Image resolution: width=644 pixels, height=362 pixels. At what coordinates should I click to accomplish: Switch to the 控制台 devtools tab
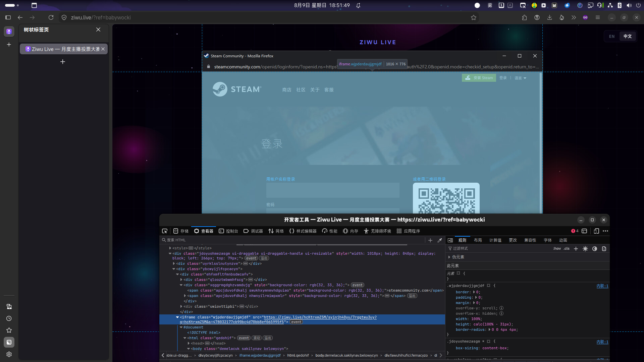click(228, 231)
